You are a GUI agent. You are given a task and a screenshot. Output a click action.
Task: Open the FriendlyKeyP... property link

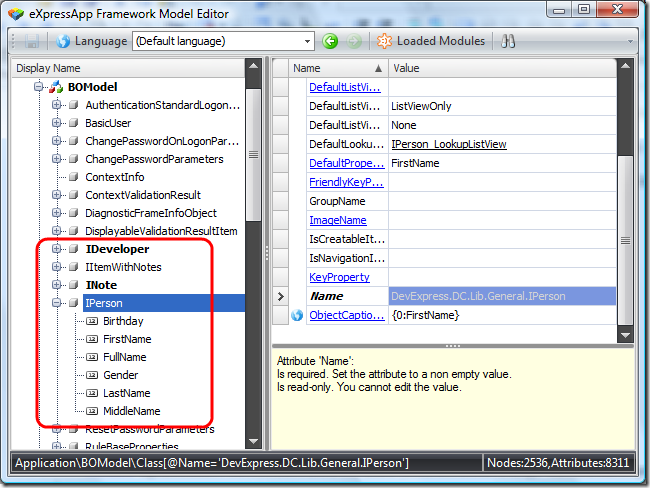point(346,182)
